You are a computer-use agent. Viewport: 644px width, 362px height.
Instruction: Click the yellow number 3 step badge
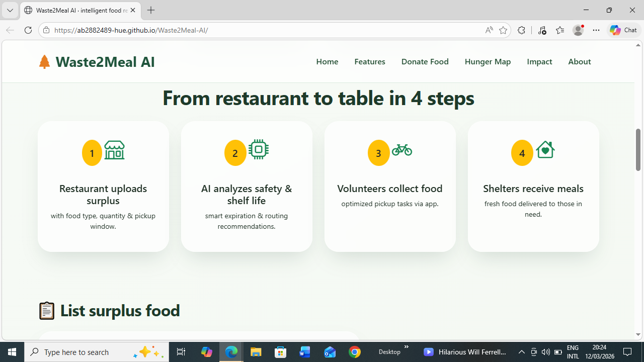coord(379,153)
